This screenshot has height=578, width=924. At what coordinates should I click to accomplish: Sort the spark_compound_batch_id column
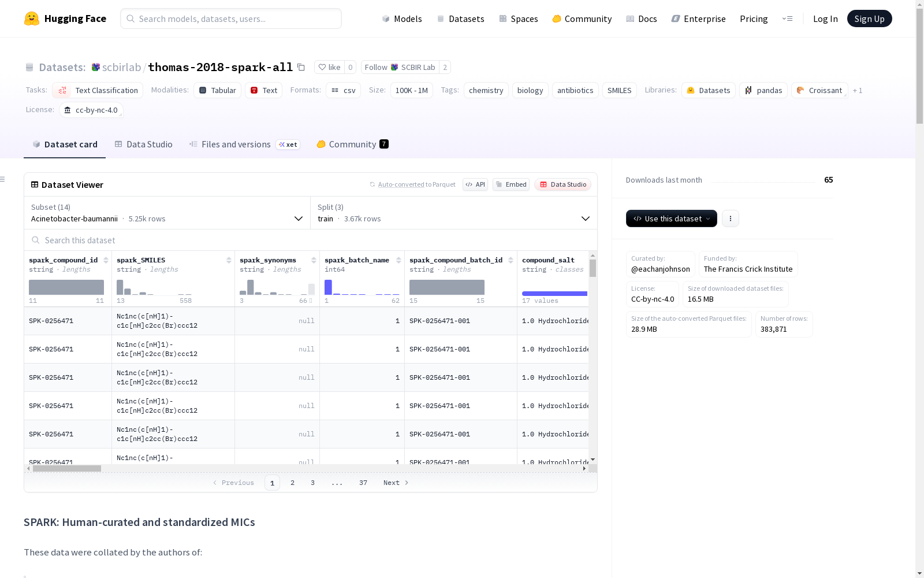pyautogui.click(x=511, y=260)
